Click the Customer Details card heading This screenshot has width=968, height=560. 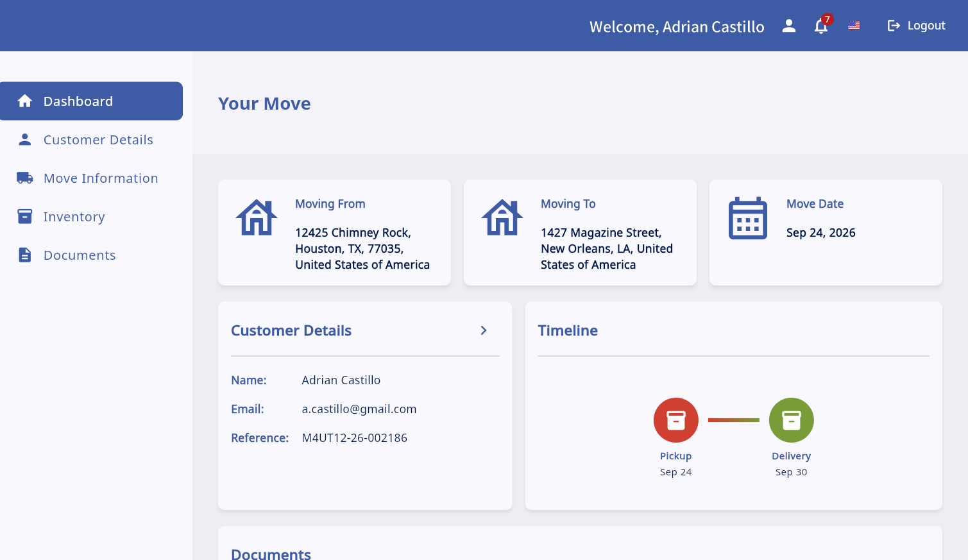pyautogui.click(x=291, y=330)
